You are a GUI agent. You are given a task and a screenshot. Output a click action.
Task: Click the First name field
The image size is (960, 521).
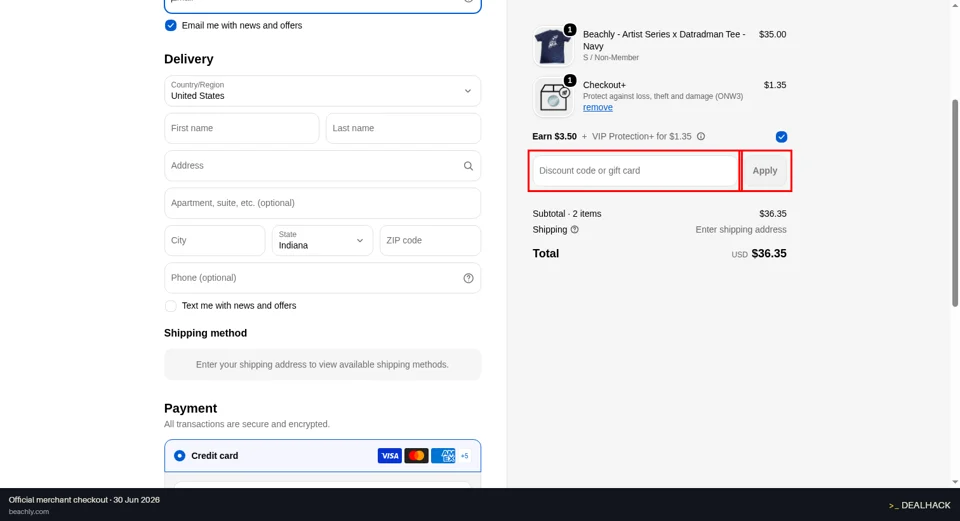(x=242, y=128)
